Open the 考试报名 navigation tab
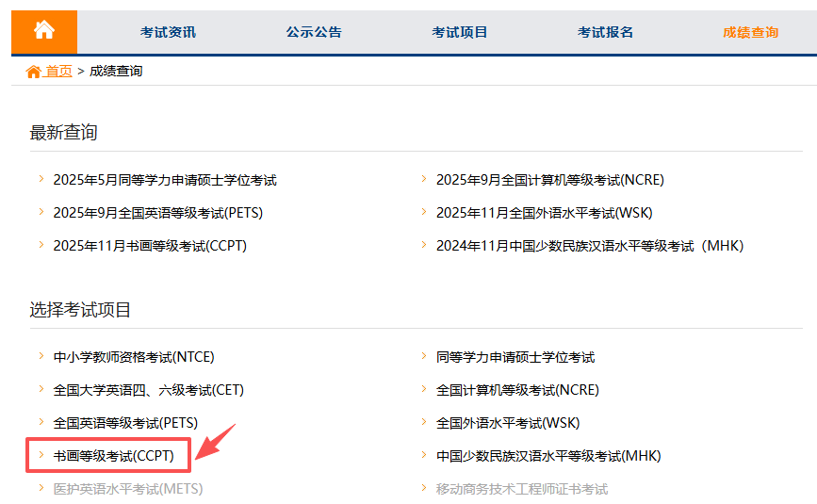Image resolution: width=817 pixels, height=504 pixels. click(x=606, y=32)
